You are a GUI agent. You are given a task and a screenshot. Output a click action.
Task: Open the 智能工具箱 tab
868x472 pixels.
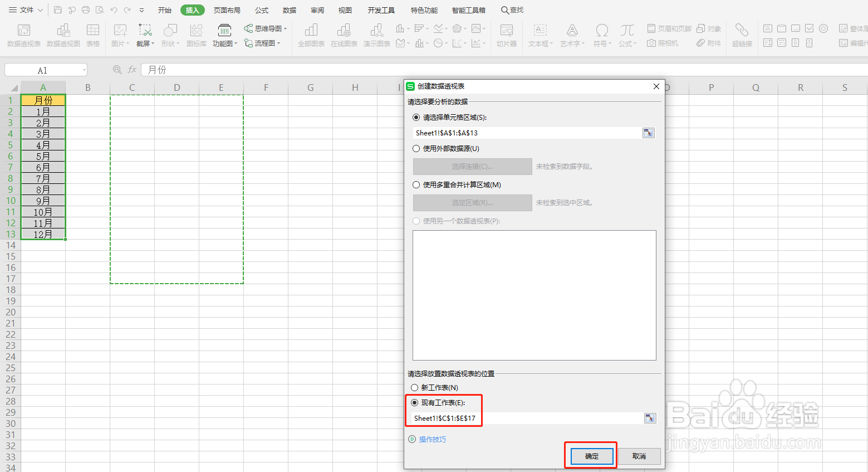[469, 10]
